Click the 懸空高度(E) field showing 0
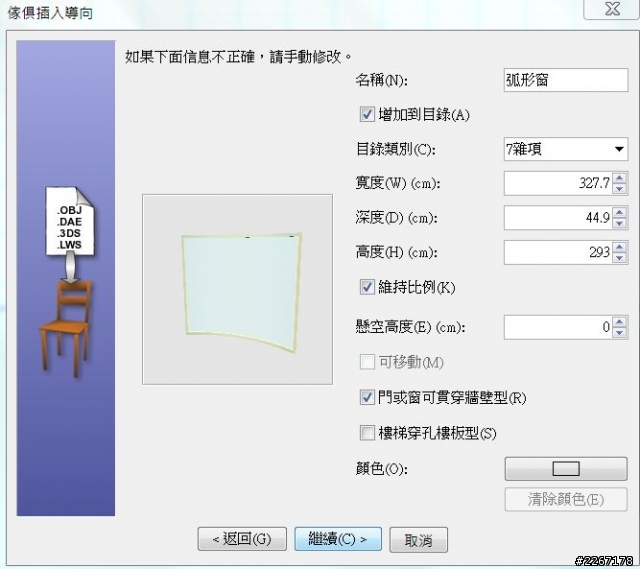Image resolution: width=640 pixels, height=569 pixels. (558, 327)
